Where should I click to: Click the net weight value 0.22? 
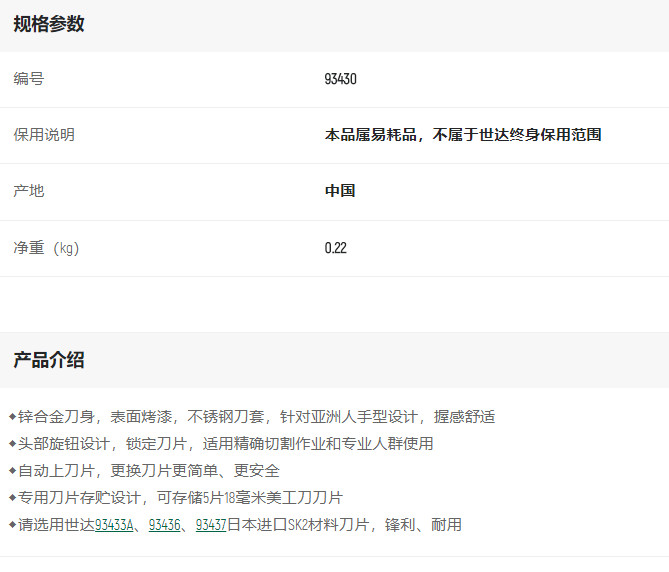336,248
